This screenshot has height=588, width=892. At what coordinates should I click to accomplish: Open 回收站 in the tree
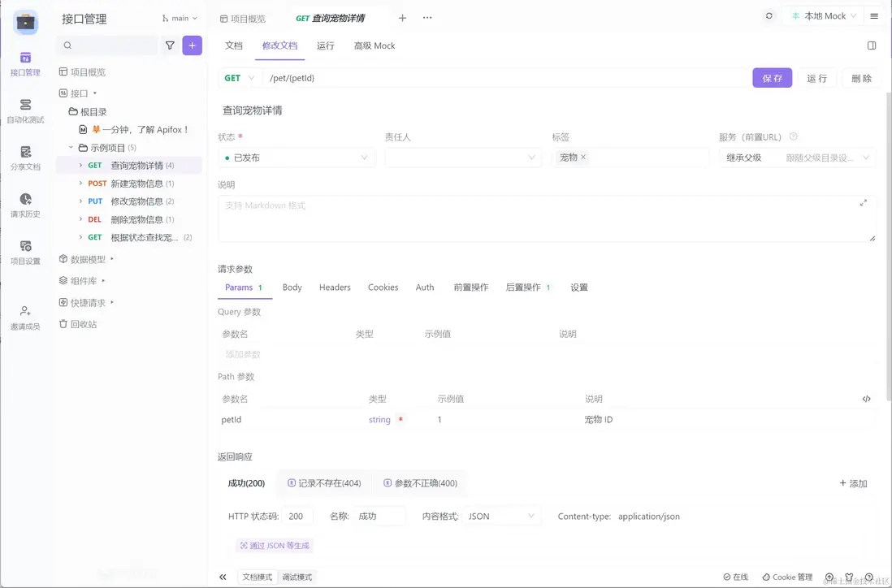[x=78, y=324]
